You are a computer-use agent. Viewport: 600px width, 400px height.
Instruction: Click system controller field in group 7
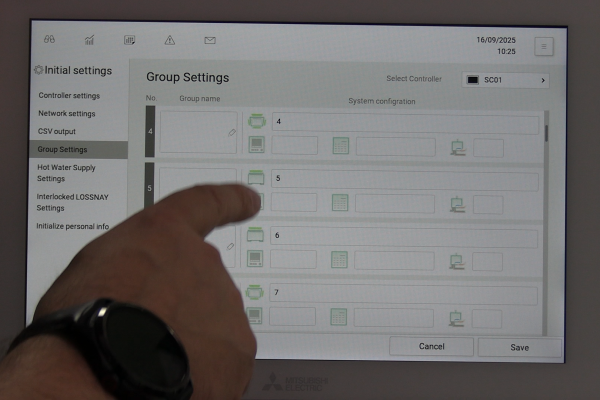(x=393, y=318)
